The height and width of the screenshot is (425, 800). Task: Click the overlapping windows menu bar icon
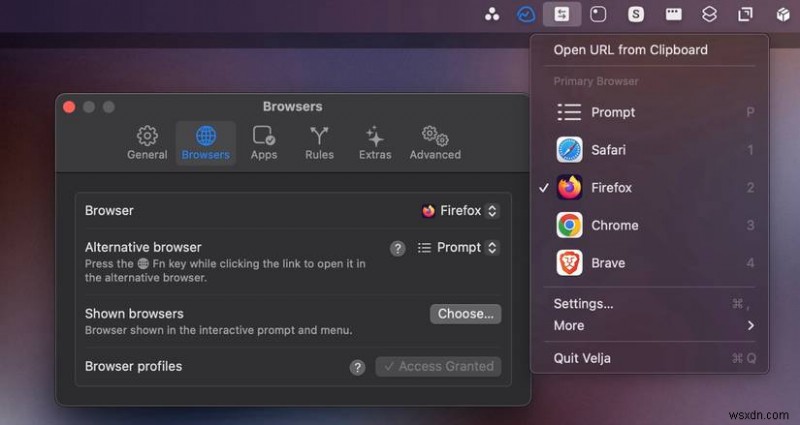745,14
